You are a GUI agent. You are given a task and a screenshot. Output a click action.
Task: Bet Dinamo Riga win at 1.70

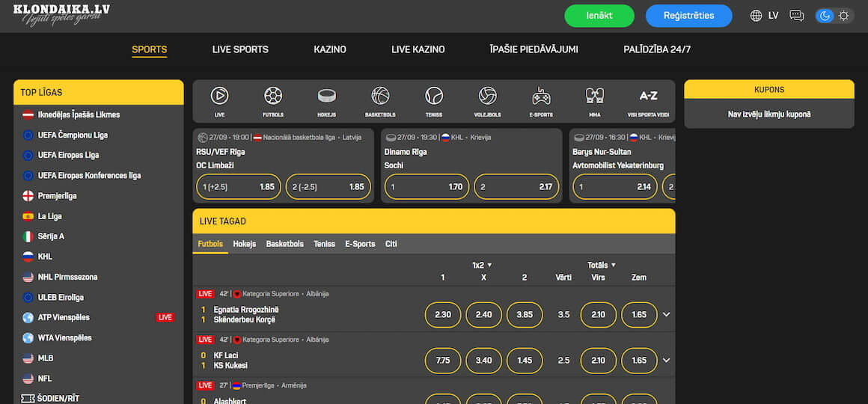tap(427, 187)
